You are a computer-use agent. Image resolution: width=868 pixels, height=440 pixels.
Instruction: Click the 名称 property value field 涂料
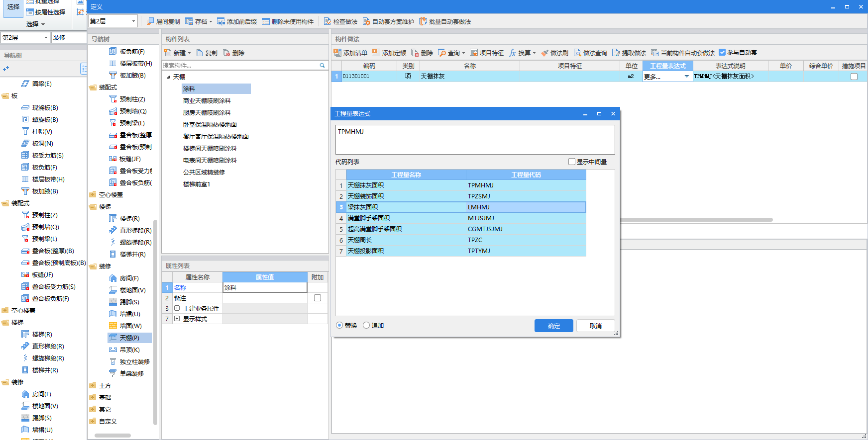[265, 287]
